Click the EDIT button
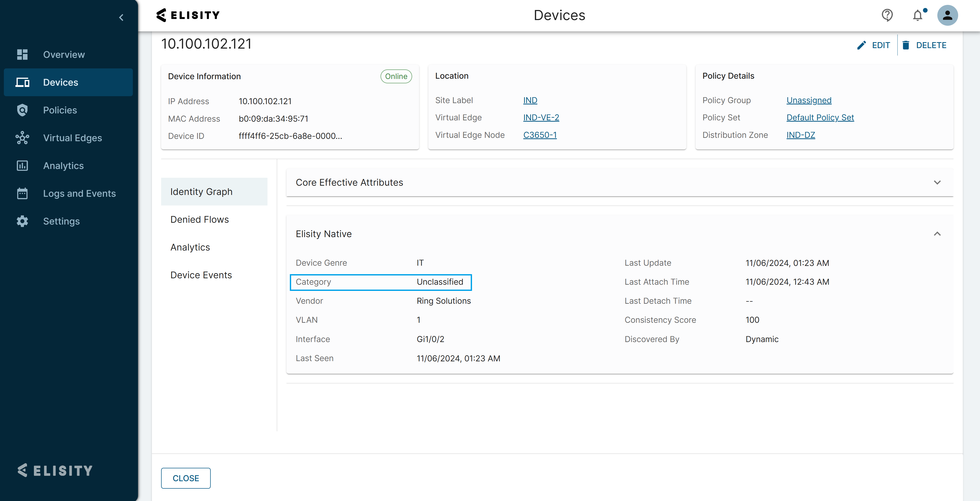This screenshot has width=980, height=501. (x=873, y=45)
